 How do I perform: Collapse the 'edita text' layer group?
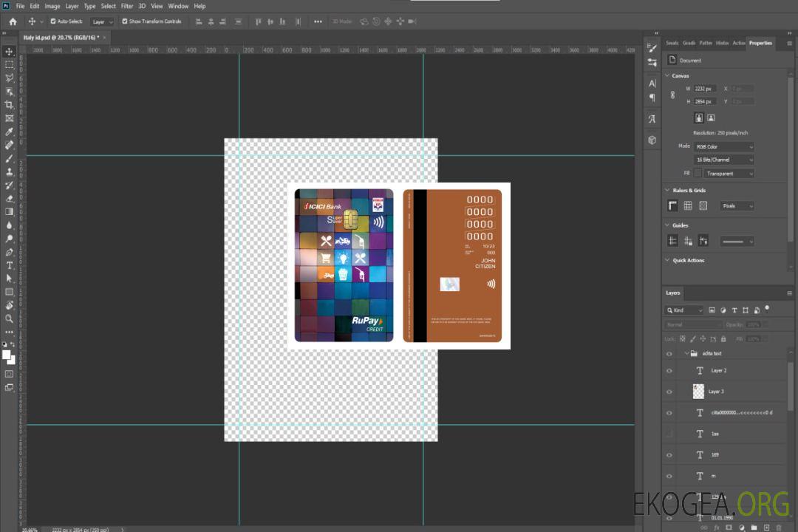coord(686,354)
